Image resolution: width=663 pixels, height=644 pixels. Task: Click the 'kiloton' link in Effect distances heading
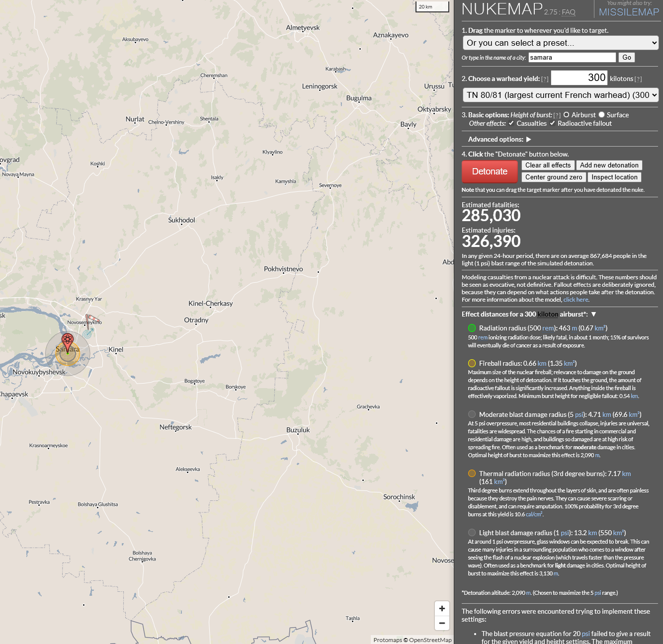pyautogui.click(x=548, y=314)
